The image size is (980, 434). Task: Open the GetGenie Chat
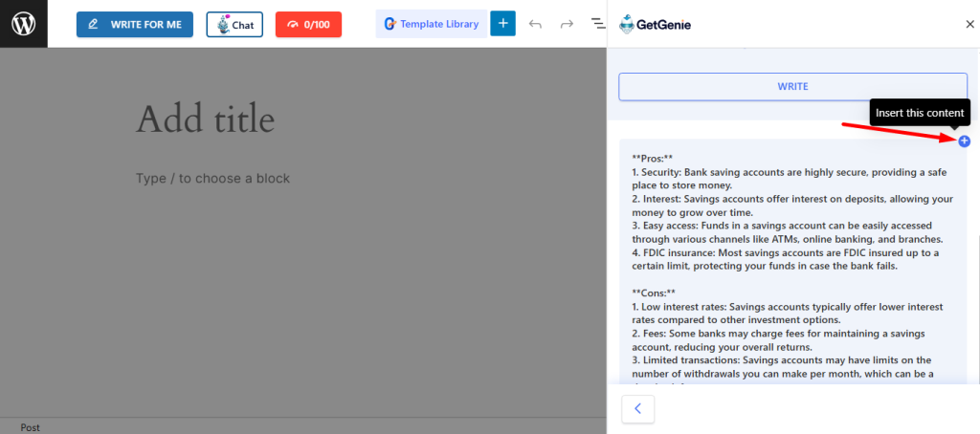pyautogui.click(x=234, y=25)
